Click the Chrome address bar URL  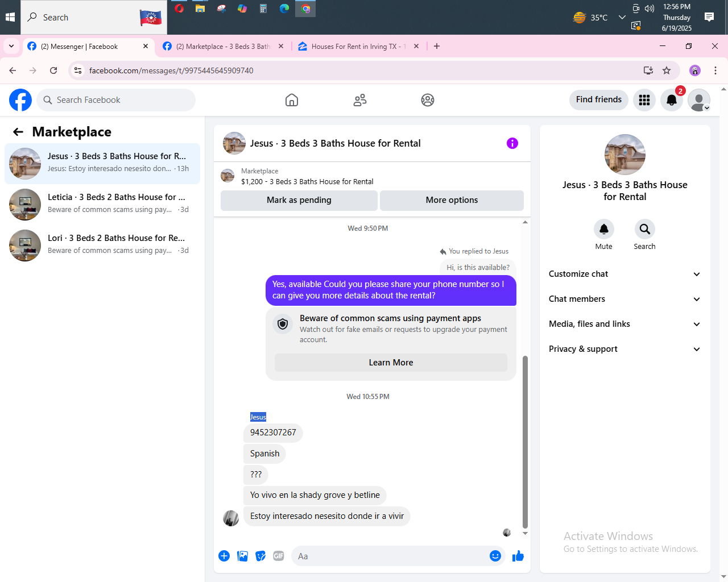click(x=171, y=70)
